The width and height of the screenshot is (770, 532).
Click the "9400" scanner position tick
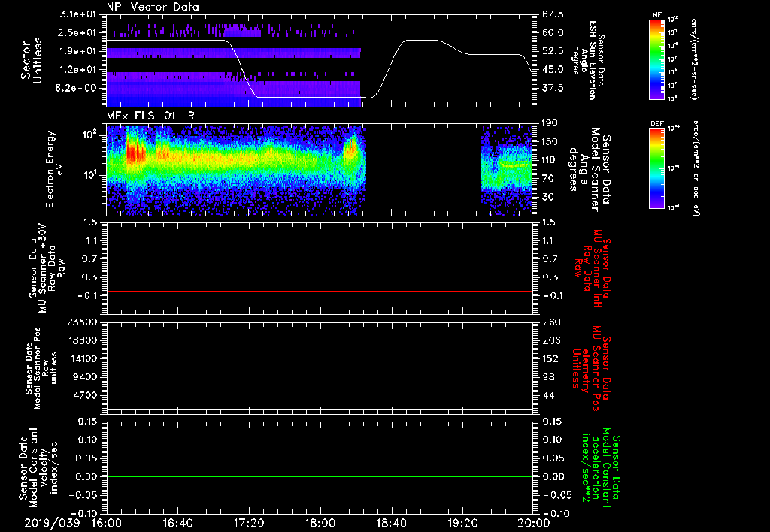point(84,377)
